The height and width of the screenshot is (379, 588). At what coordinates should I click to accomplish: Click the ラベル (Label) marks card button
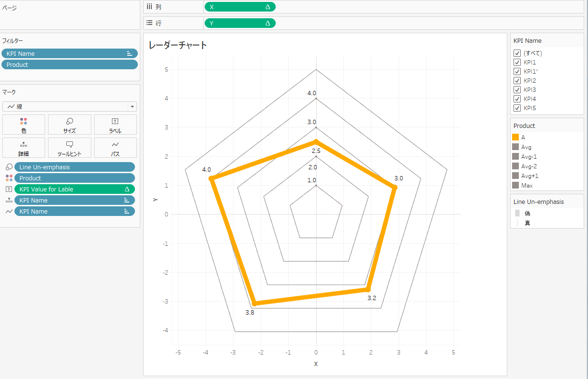115,125
